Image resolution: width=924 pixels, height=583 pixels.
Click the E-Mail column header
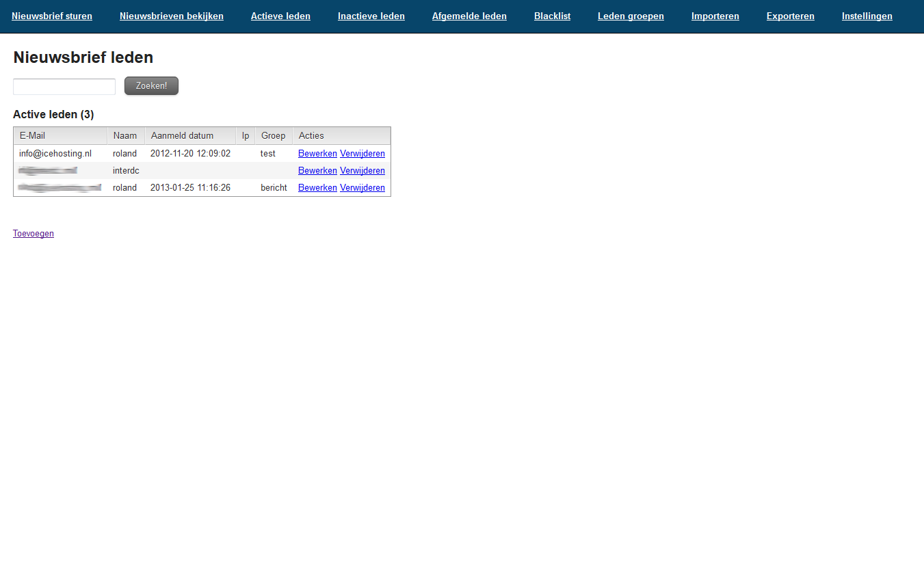point(32,136)
